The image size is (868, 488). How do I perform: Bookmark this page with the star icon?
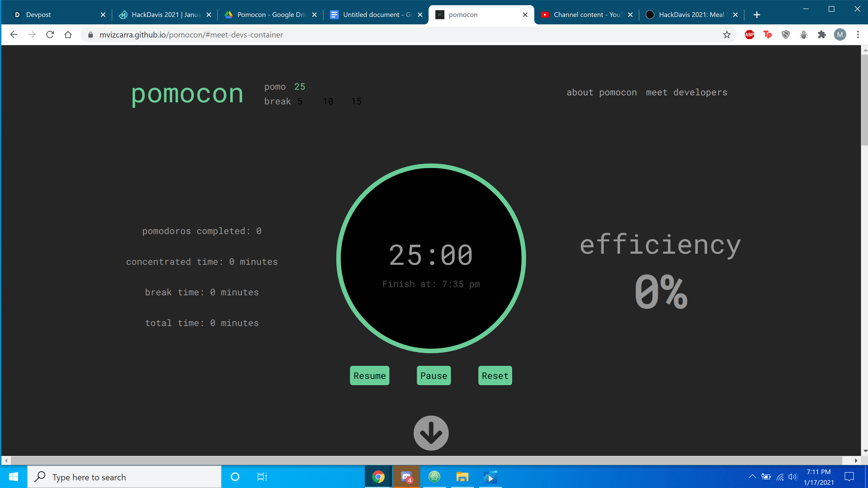point(727,35)
